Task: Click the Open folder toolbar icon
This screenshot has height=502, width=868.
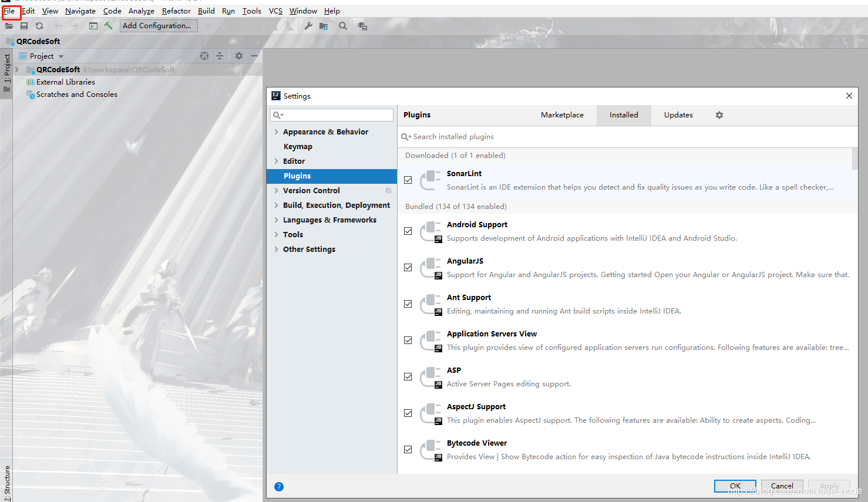Action: [x=9, y=26]
